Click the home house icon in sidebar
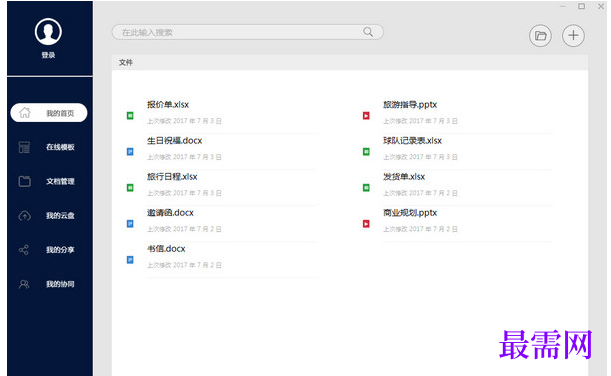Screen dimensions: 611x376 [25, 113]
